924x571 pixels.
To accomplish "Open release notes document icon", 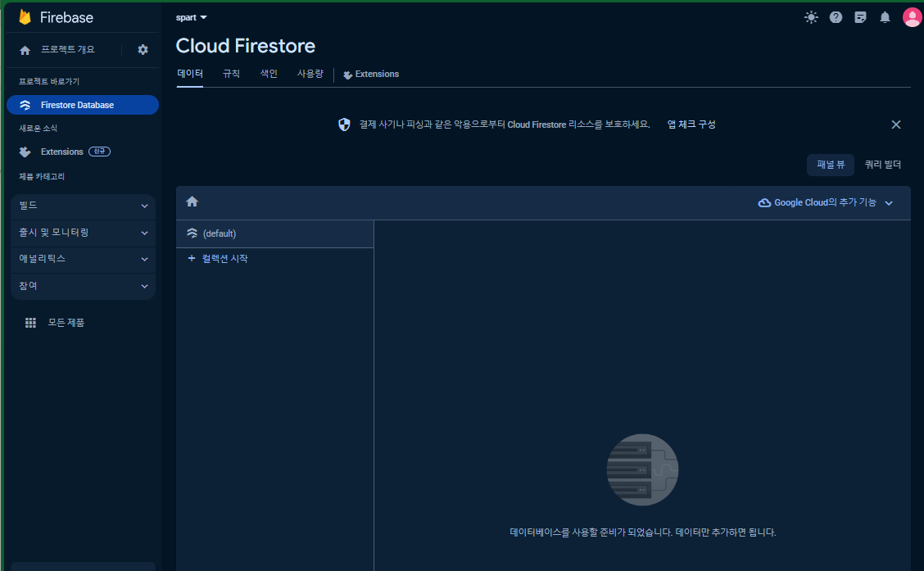I will click(x=860, y=17).
